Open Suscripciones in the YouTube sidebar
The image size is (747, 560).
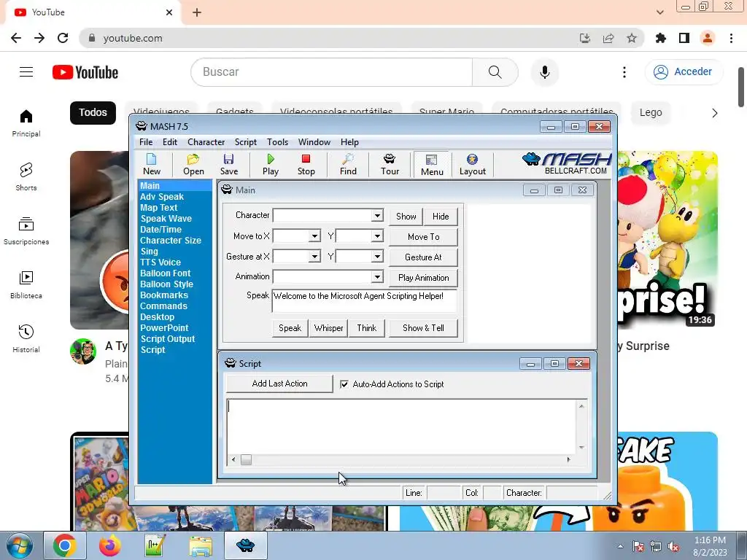click(x=26, y=230)
